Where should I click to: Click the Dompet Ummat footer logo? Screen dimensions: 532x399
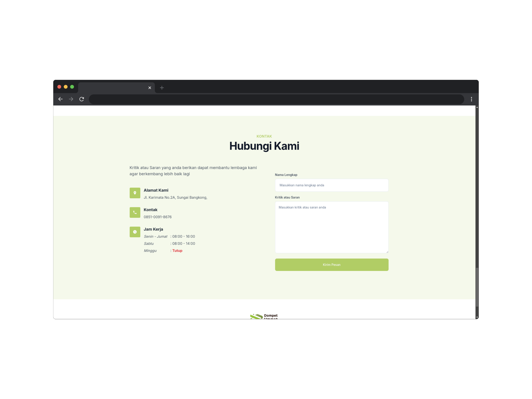264,316
